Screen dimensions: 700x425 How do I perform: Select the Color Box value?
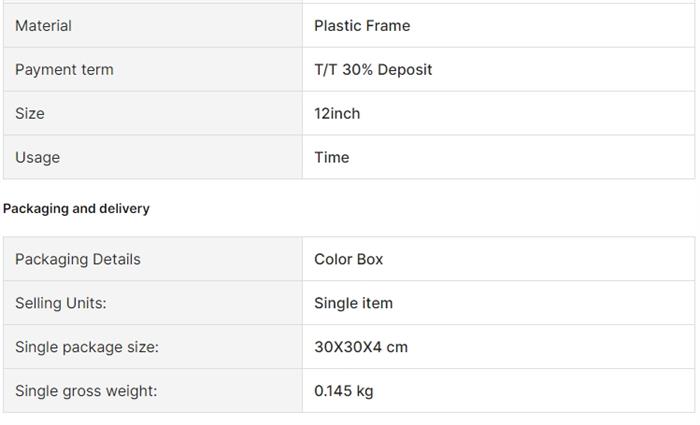[x=349, y=259]
